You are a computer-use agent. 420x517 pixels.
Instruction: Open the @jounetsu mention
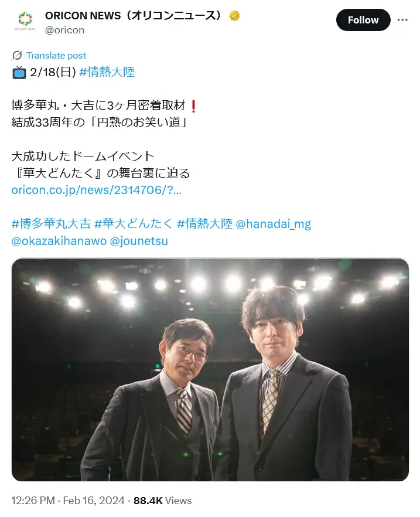tap(139, 241)
